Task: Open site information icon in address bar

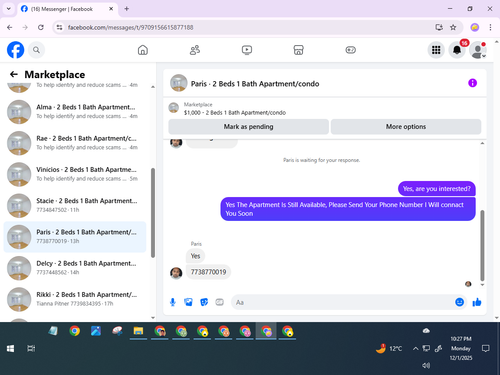Action: click(59, 27)
